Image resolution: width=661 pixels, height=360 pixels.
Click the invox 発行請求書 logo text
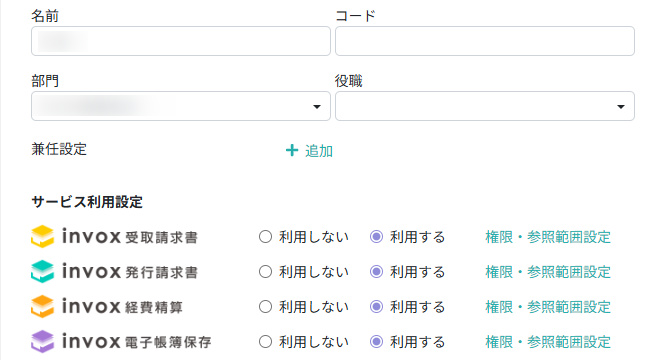point(130,271)
